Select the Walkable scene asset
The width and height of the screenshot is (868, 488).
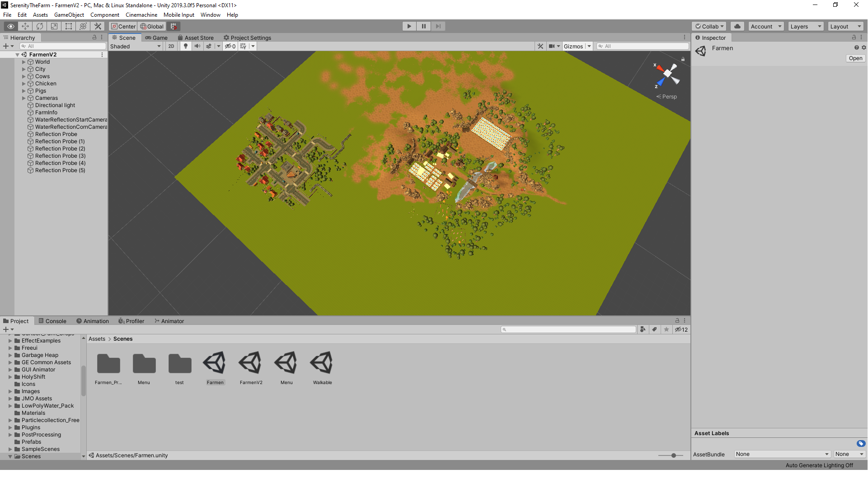pos(322,368)
